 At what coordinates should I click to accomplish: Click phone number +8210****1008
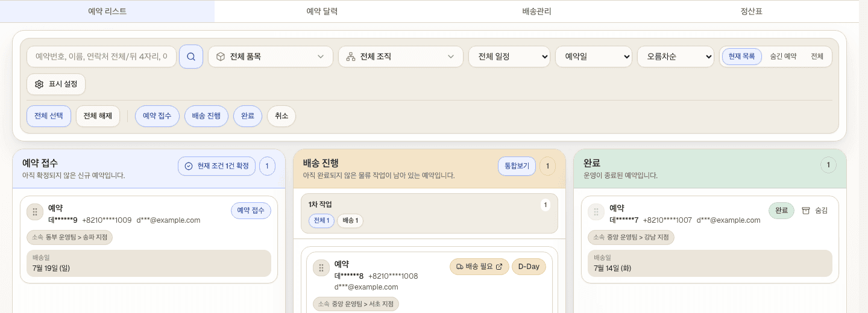[x=393, y=276]
